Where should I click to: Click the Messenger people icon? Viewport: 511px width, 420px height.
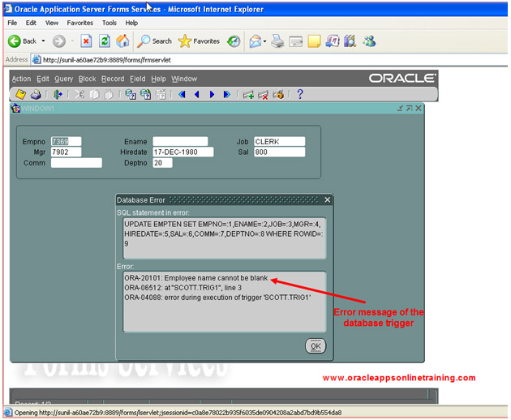tap(370, 41)
